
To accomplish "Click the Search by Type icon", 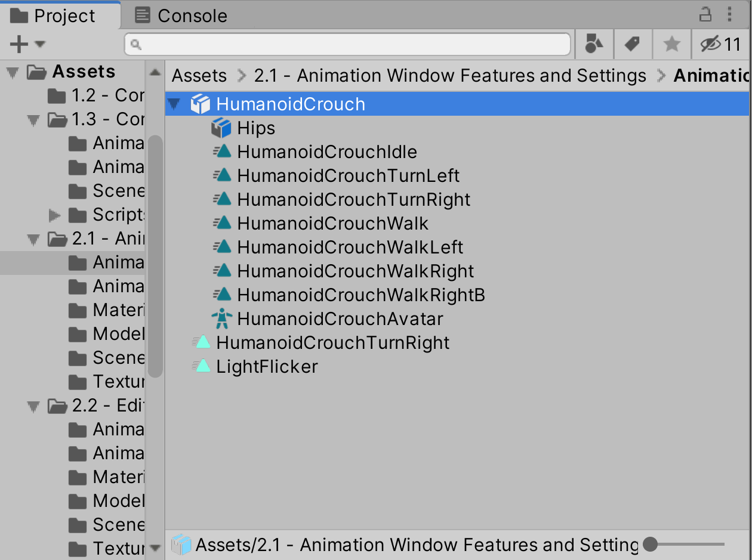I will tap(594, 44).
